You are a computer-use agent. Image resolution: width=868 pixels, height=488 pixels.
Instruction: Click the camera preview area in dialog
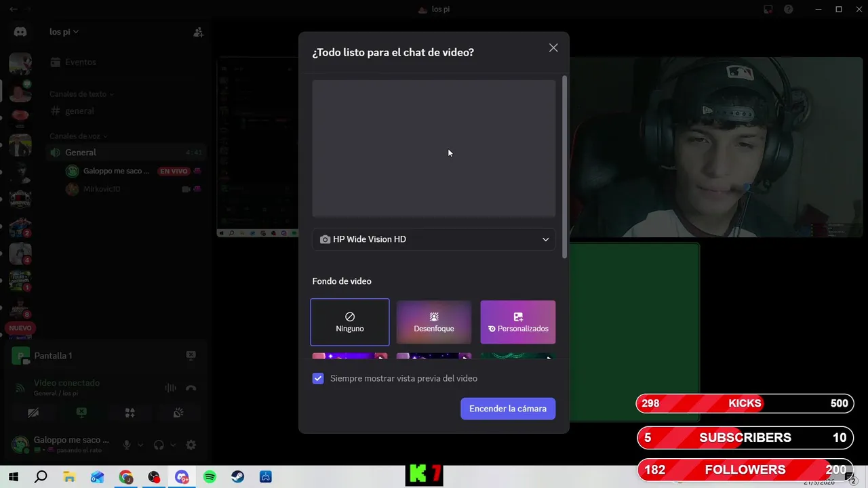[x=434, y=148]
